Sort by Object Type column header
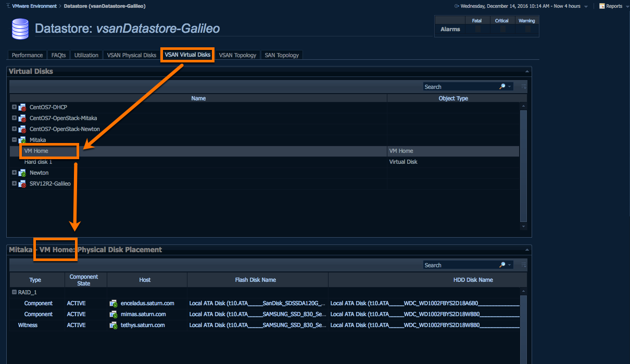The image size is (630, 364). coord(453,98)
